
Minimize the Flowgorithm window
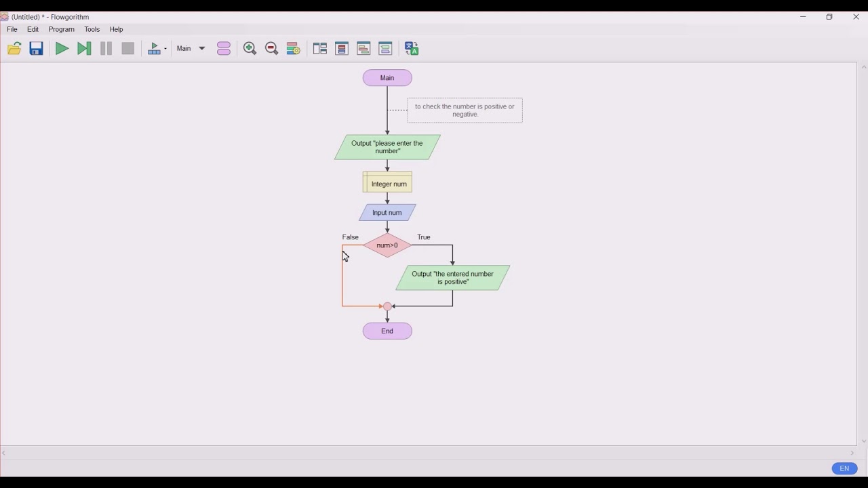803,17
